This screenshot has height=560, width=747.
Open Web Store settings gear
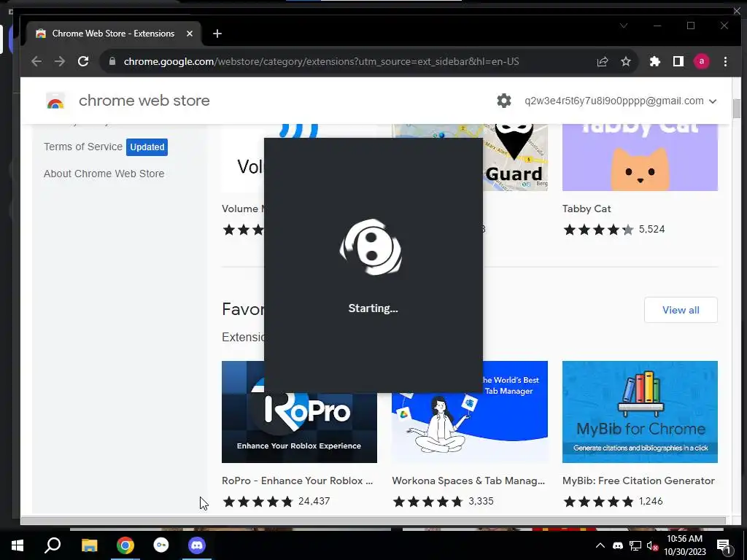pyautogui.click(x=504, y=101)
